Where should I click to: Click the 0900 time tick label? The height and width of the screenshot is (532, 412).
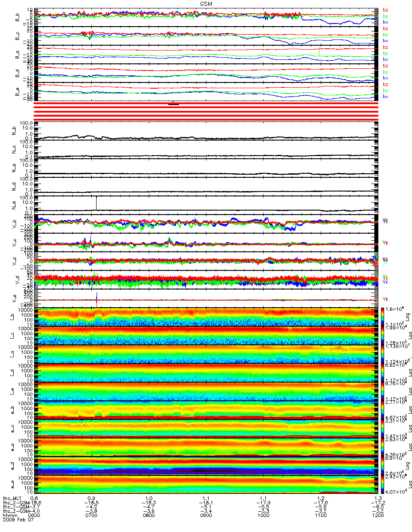click(x=206, y=516)
